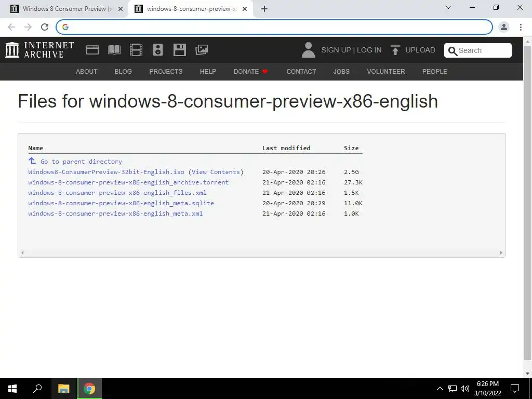
Task: Click the parent directory up-arrow icon
Action: tap(32, 161)
